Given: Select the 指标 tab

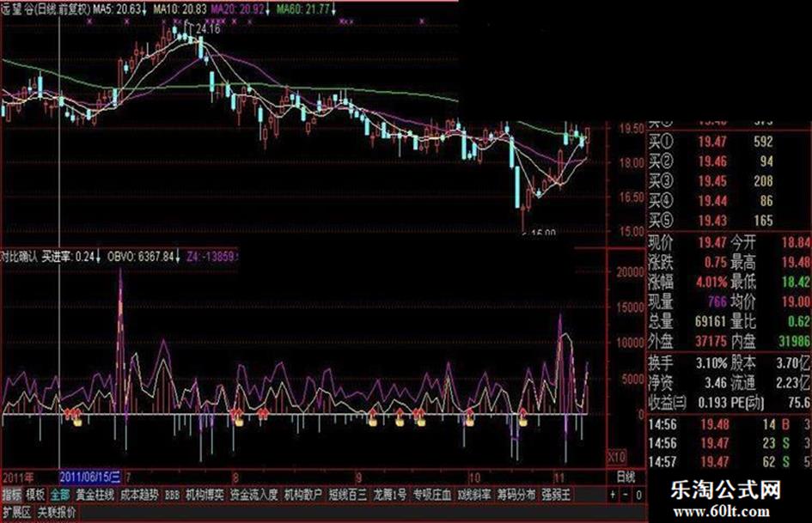Looking at the screenshot, I should pyautogui.click(x=11, y=495).
